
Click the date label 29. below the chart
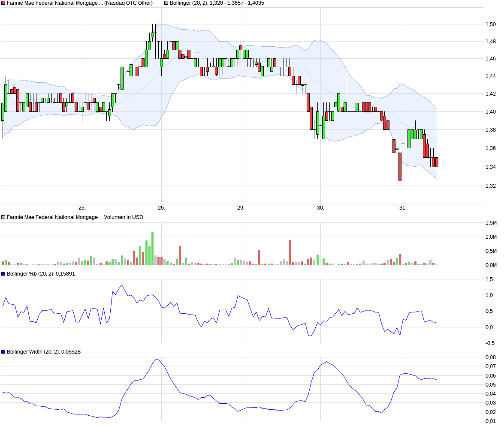(x=241, y=207)
